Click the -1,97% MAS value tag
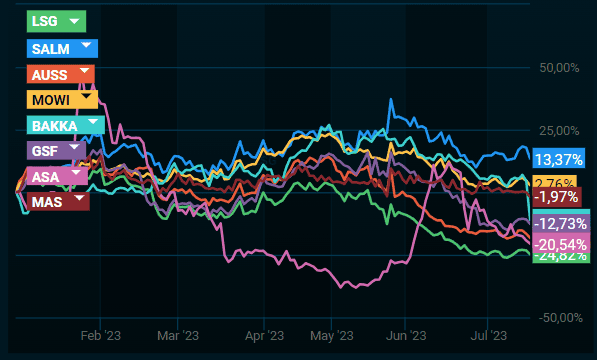This screenshot has width=597, height=360. [x=557, y=197]
